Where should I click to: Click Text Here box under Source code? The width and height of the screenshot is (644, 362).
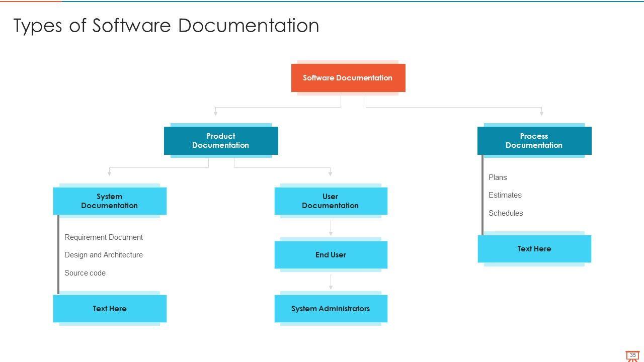point(109,309)
